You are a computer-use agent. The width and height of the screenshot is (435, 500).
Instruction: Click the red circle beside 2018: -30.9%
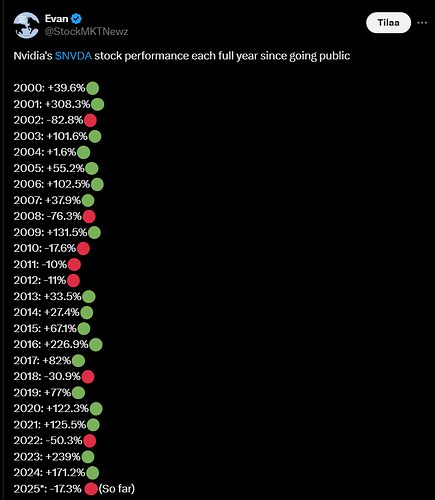[88, 377]
